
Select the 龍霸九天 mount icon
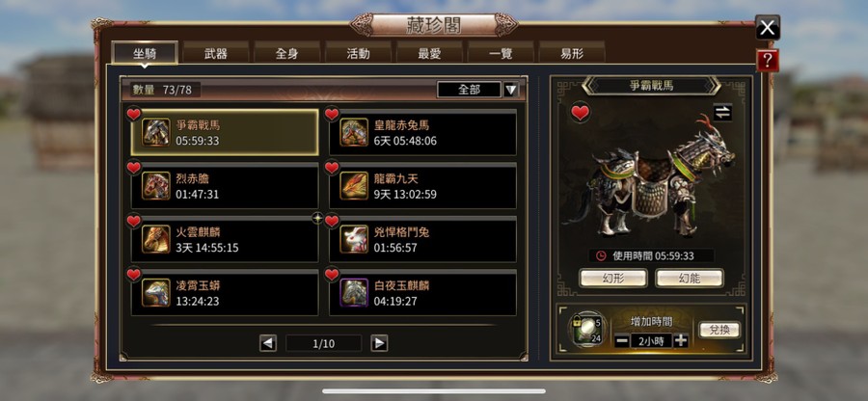(x=354, y=186)
